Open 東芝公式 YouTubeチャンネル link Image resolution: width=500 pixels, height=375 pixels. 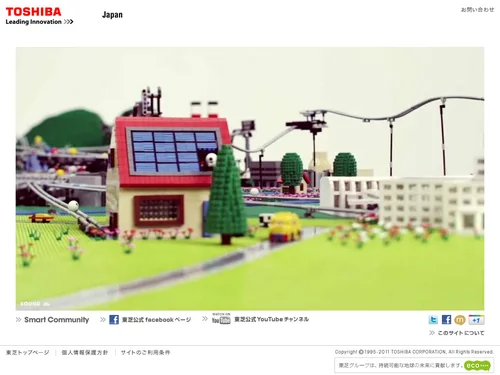point(271,319)
